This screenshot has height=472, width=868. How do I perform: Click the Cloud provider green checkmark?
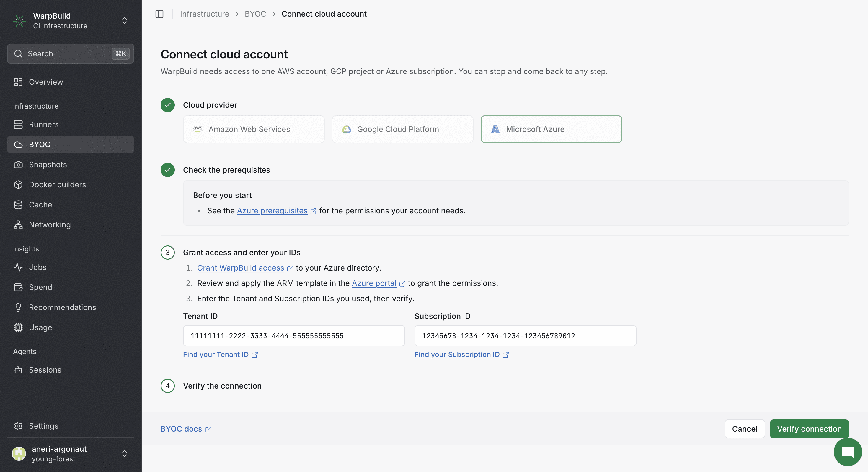167,105
